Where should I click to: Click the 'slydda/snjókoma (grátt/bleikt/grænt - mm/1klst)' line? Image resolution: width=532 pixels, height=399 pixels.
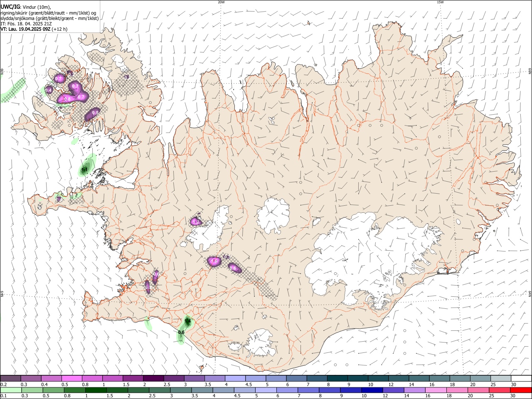tap(49, 18)
